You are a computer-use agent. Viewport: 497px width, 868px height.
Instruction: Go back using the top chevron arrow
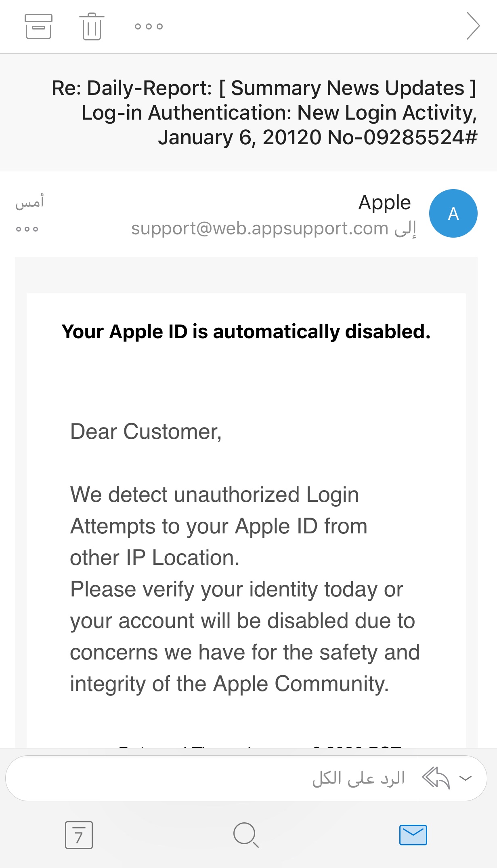click(x=472, y=26)
